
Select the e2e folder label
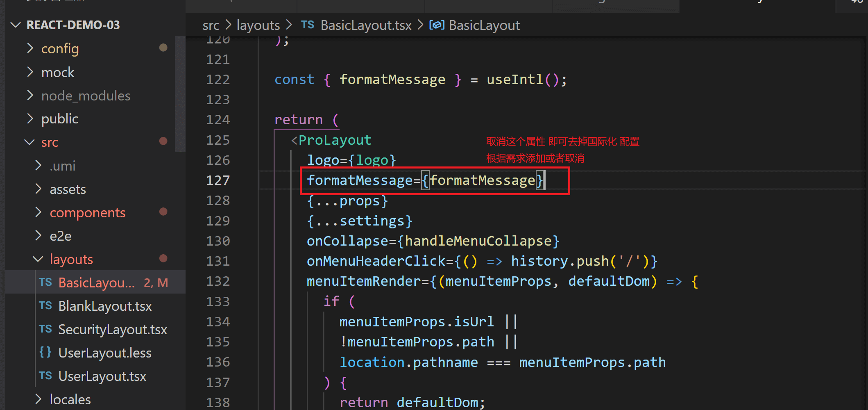[60, 236]
